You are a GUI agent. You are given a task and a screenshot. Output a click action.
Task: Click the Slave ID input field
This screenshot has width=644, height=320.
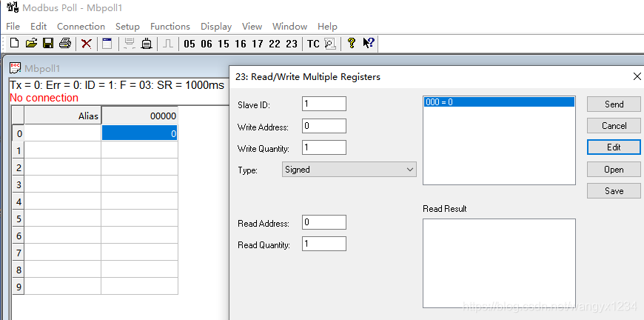pos(324,104)
